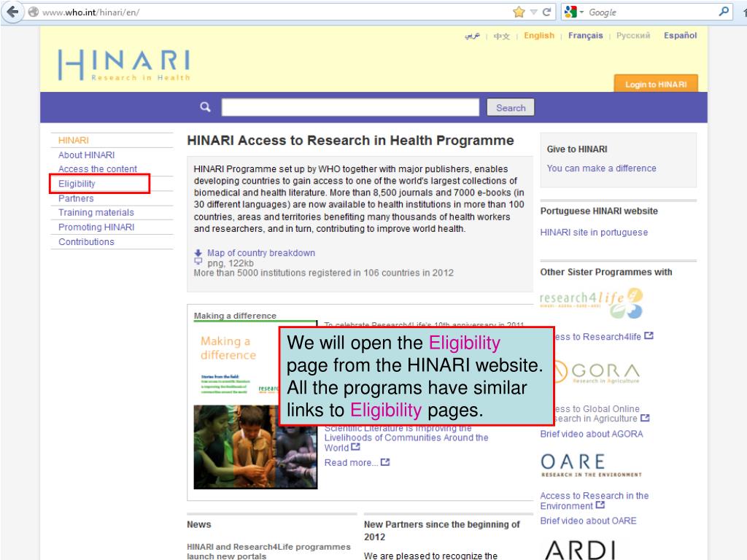Screen dimensions: 747x560
Task: Open the Eligibility page link
Action: pyautogui.click(x=77, y=184)
